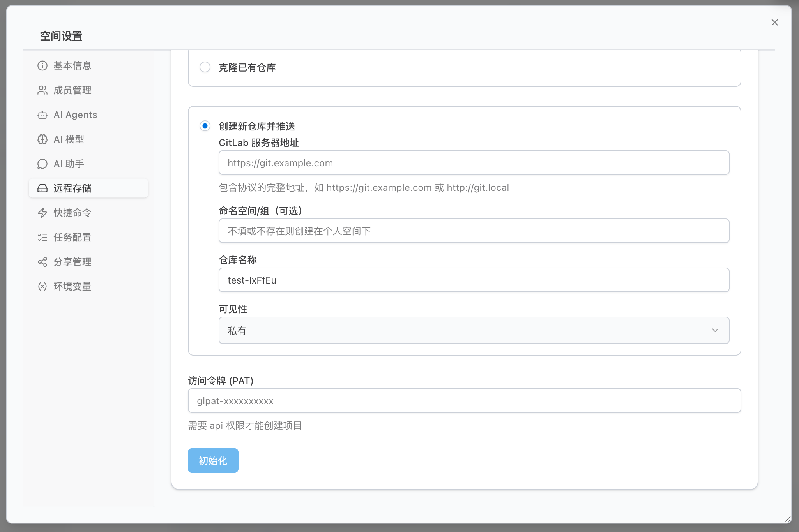Click the 访问令牌 (PAT) input field

click(x=464, y=401)
